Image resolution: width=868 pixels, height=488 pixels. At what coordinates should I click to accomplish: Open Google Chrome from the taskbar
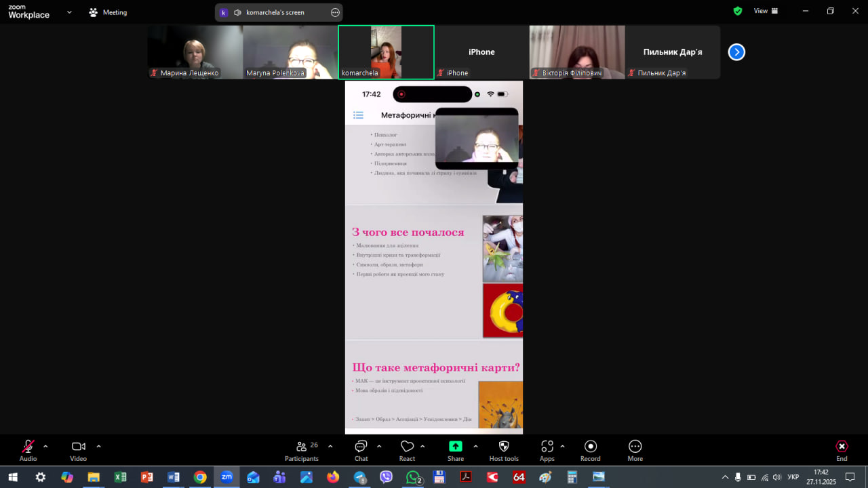[x=200, y=477]
